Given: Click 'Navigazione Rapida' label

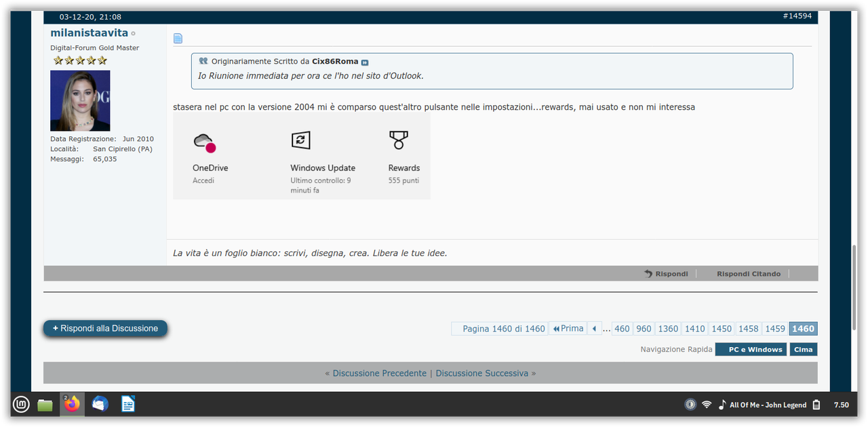Looking at the screenshot, I should tap(676, 350).
